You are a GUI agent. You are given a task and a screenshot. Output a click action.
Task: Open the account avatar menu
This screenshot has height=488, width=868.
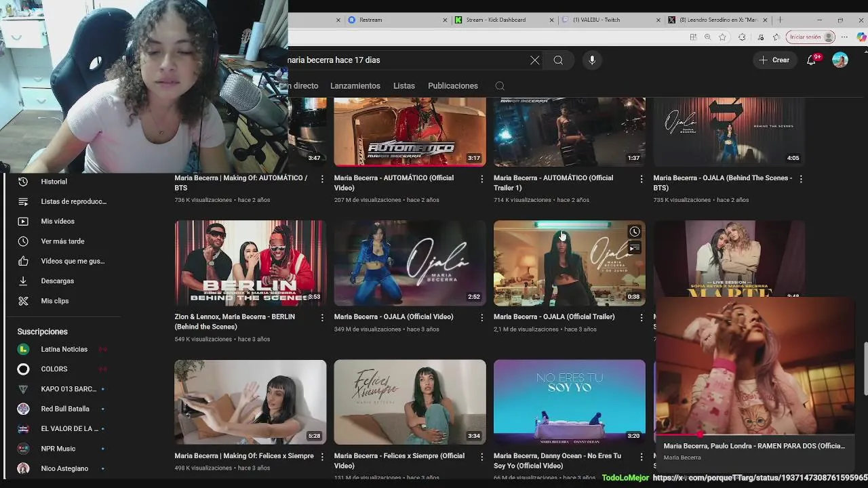tap(840, 60)
